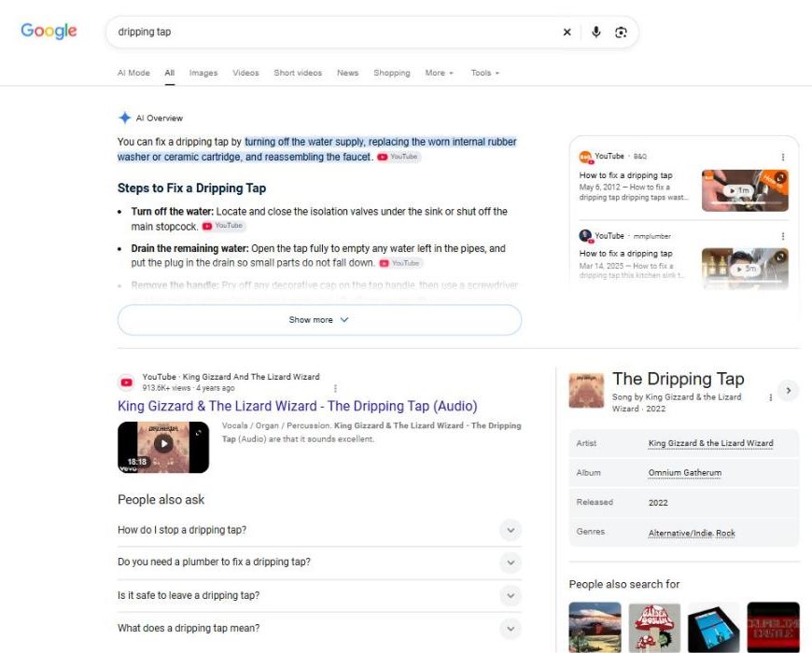The height and width of the screenshot is (653, 812).
Task: Open Rock genre link
Action: [725, 533]
